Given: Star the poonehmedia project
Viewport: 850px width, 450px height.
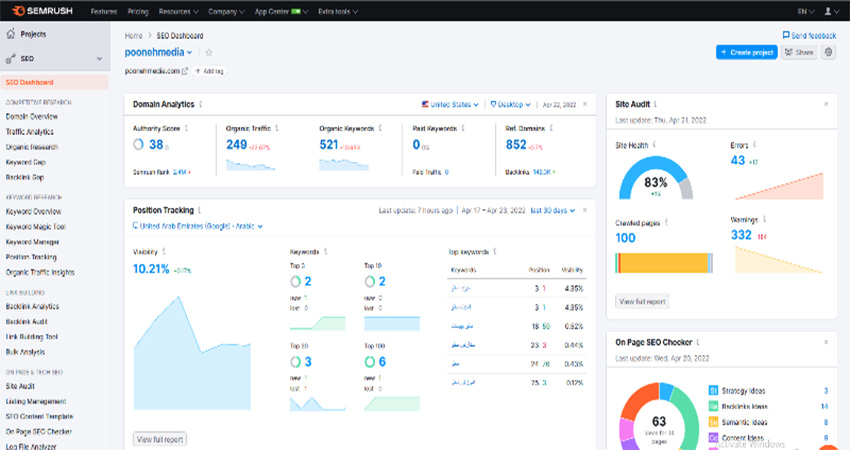Looking at the screenshot, I should point(209,53).
